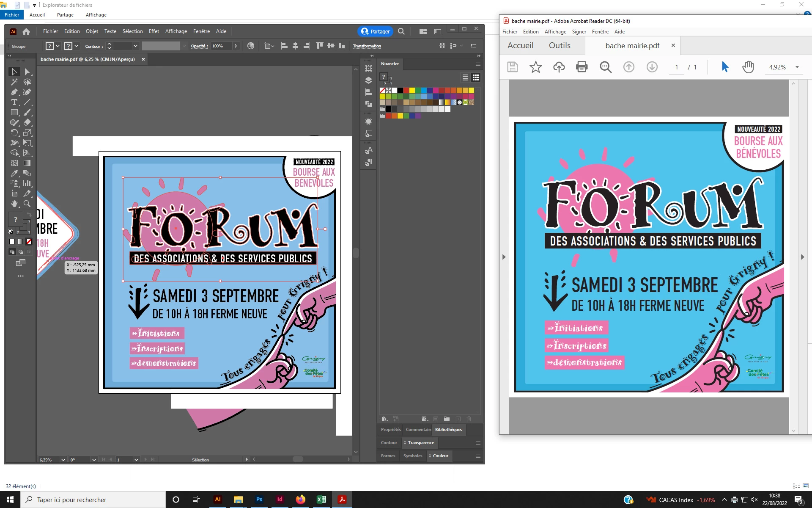Open the Opacité slider arrow
The width and height of the screenshot is (812, 508).
(236, 46)
